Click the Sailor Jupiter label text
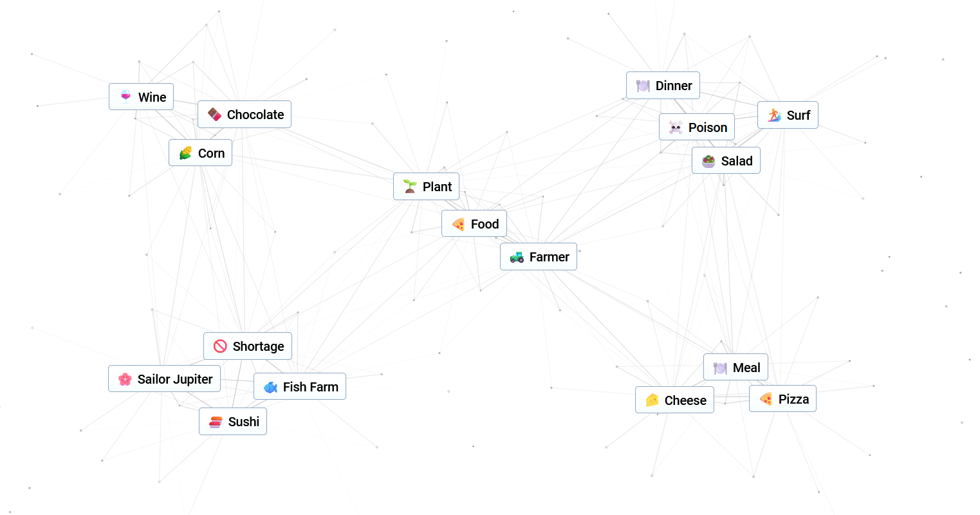The height and width of the screenshot is (515, 980). 175,379
